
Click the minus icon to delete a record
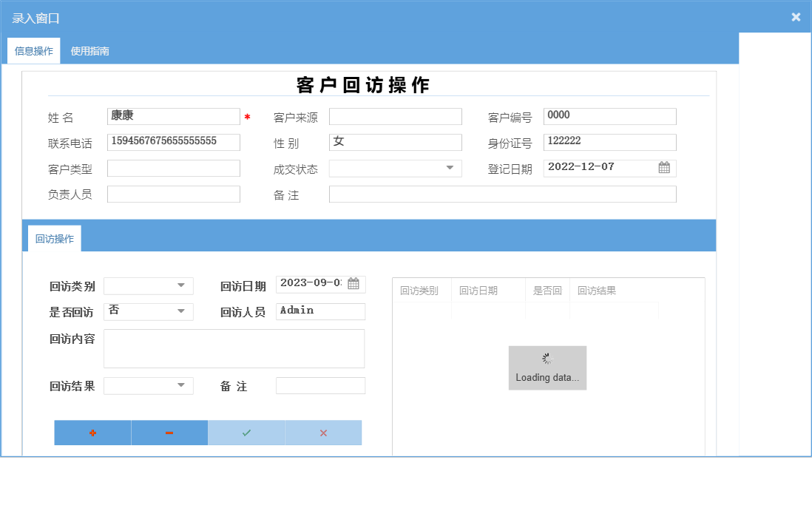(x=169, y=433)
